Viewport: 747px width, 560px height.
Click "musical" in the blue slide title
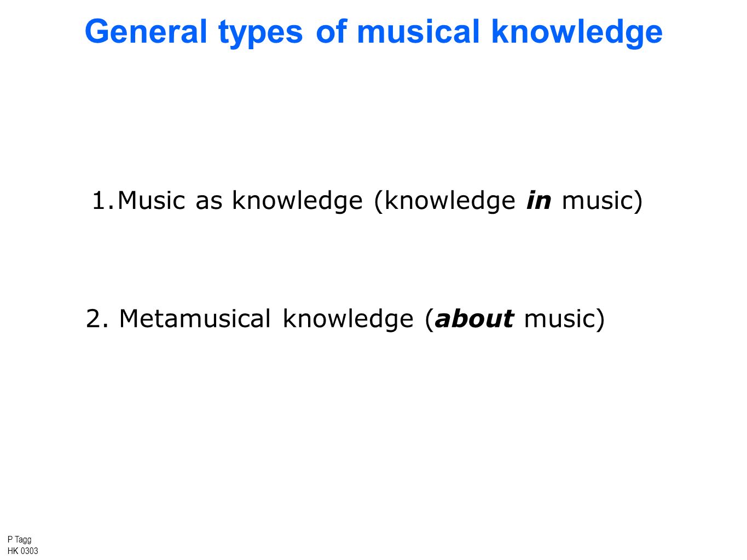[x=418, y=31]
